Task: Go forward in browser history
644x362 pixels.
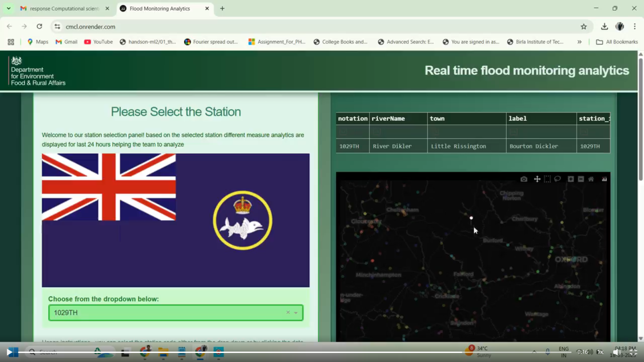Action: pyautogui.click(x=24, y=26)
